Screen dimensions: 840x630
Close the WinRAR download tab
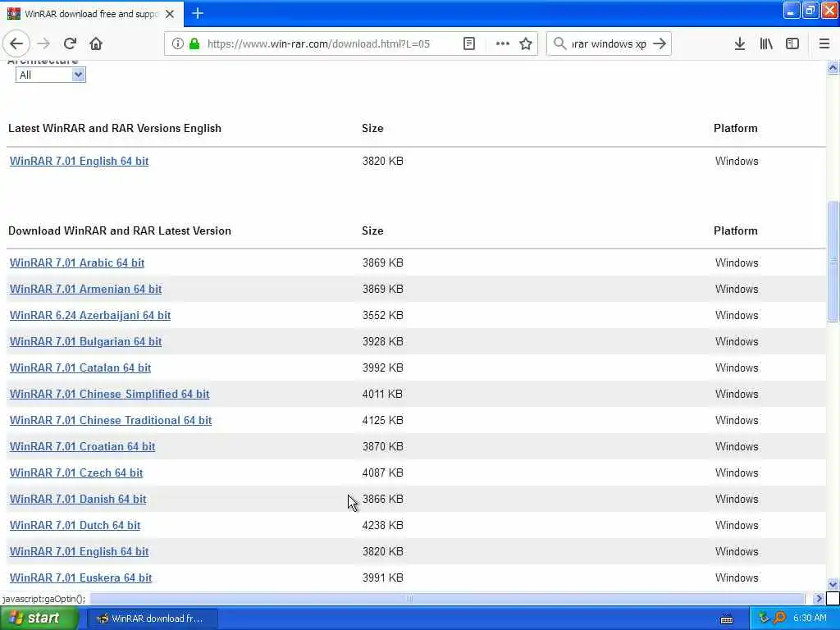click(x=170, y=14)
